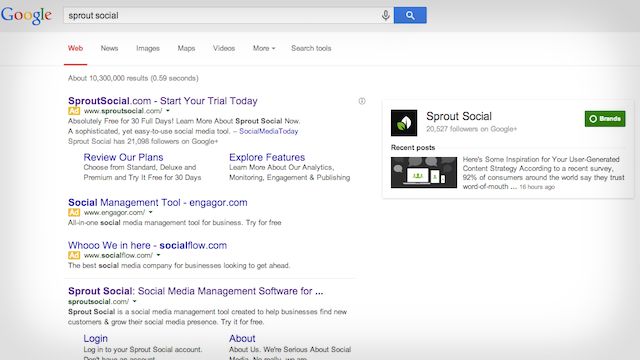Click the All-in-one social media management description

click(x=175, y=222)
